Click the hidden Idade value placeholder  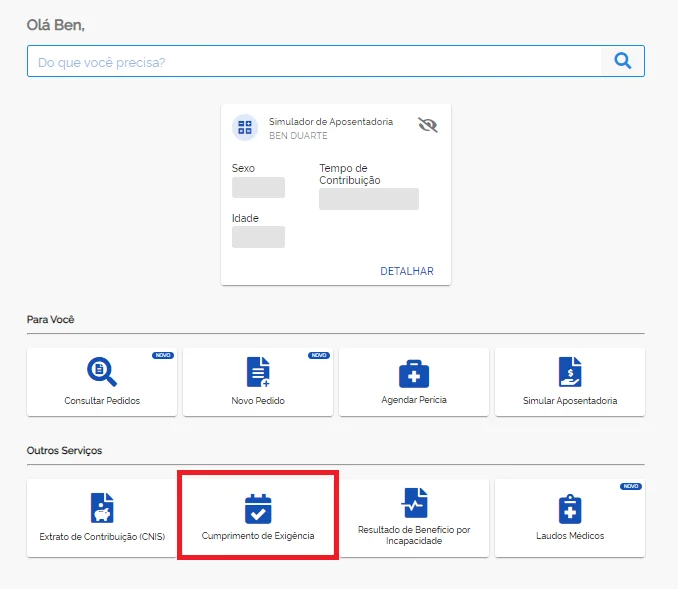coord(258,237)
